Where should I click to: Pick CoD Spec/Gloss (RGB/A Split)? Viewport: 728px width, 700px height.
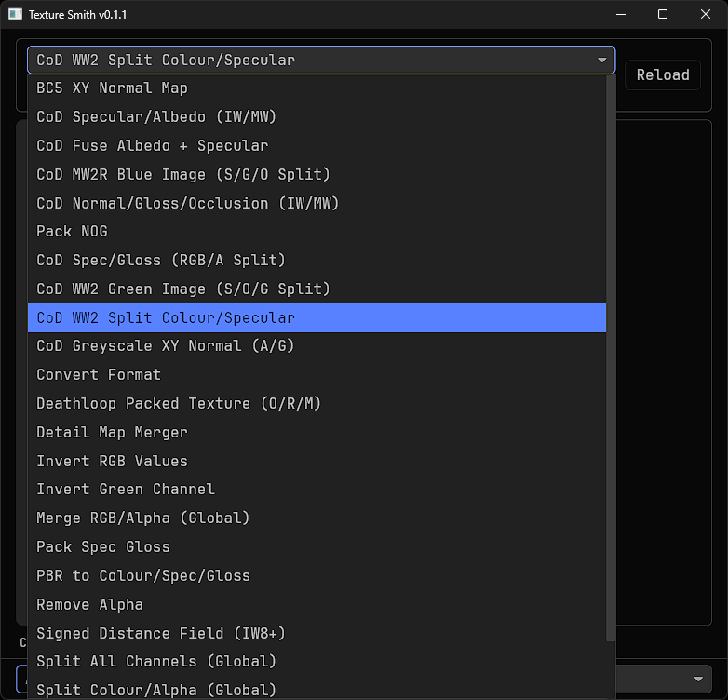pos(317,261)
